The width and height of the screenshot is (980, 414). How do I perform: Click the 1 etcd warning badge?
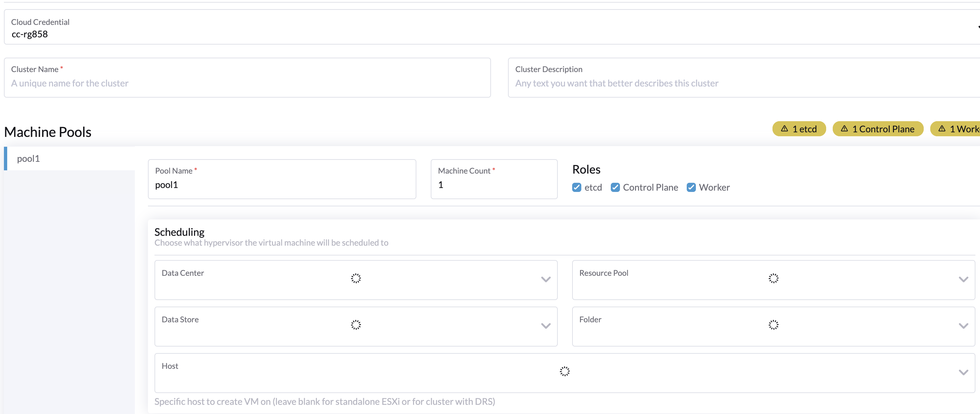click(799, 129)
